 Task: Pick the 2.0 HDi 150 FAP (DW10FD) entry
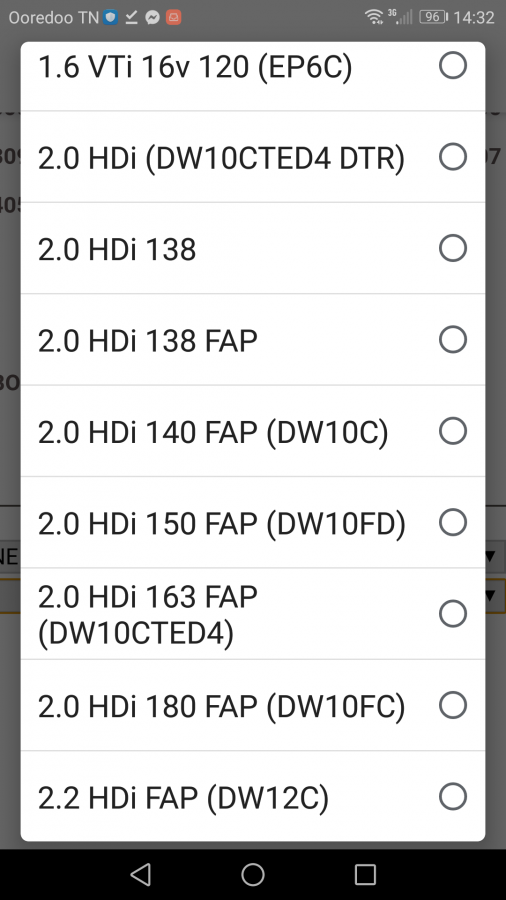pyautogui.click(x=252, y=522)
